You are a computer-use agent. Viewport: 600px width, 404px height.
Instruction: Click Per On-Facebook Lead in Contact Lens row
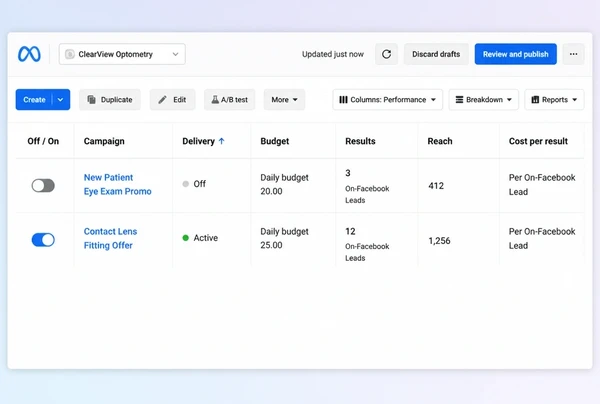(x=542, y=238)
